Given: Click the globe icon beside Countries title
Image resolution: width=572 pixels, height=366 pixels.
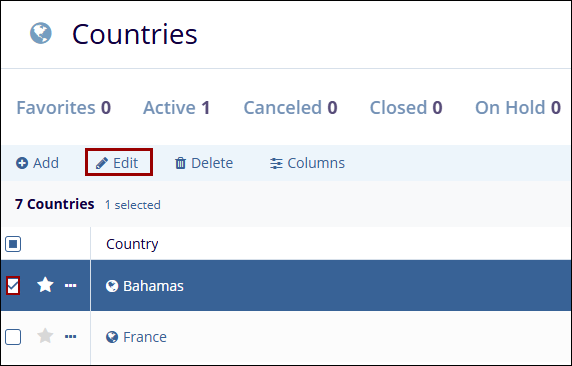Looking at the screenshot, I should 40,33.
